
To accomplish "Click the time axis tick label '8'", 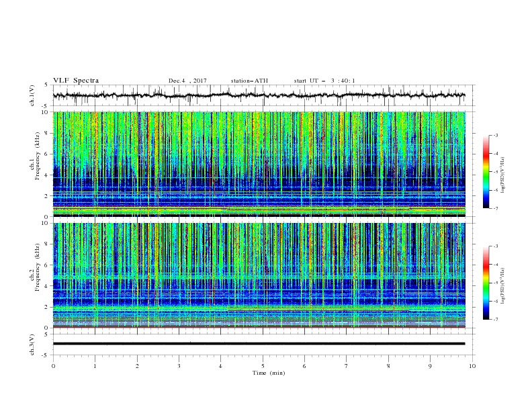I will point(388,366).
